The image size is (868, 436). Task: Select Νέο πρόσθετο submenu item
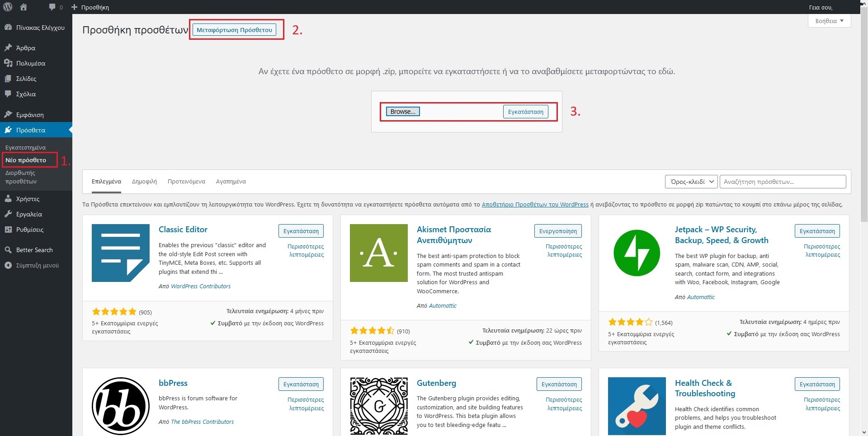[26, 160]
